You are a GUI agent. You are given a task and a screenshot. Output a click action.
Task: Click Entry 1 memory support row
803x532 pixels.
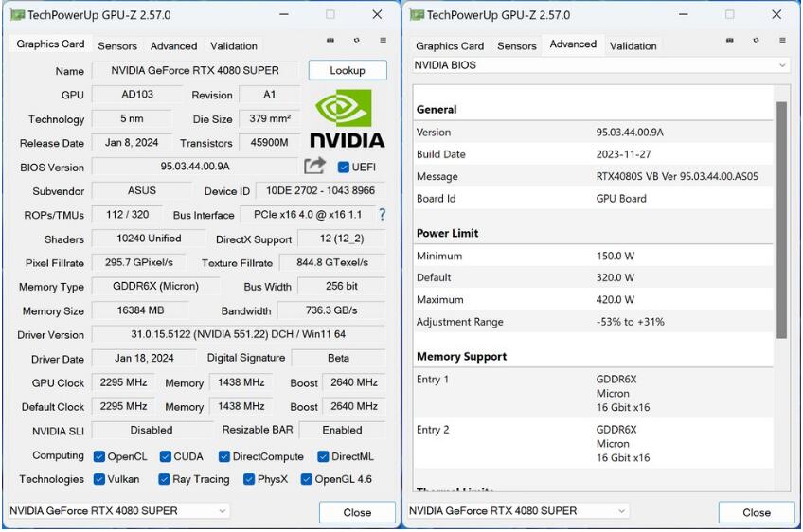[x=593, y=393]
